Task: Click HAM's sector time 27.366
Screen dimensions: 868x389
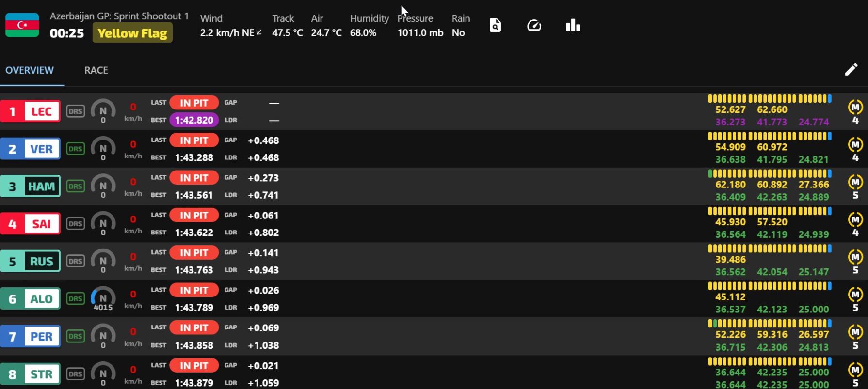Action: (x=814, y=185)
